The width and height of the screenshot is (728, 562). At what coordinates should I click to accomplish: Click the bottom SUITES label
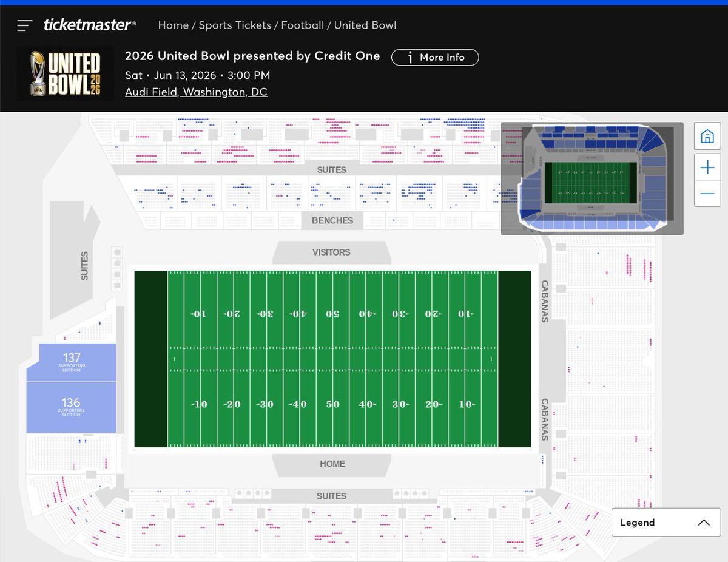coord(331,496)
